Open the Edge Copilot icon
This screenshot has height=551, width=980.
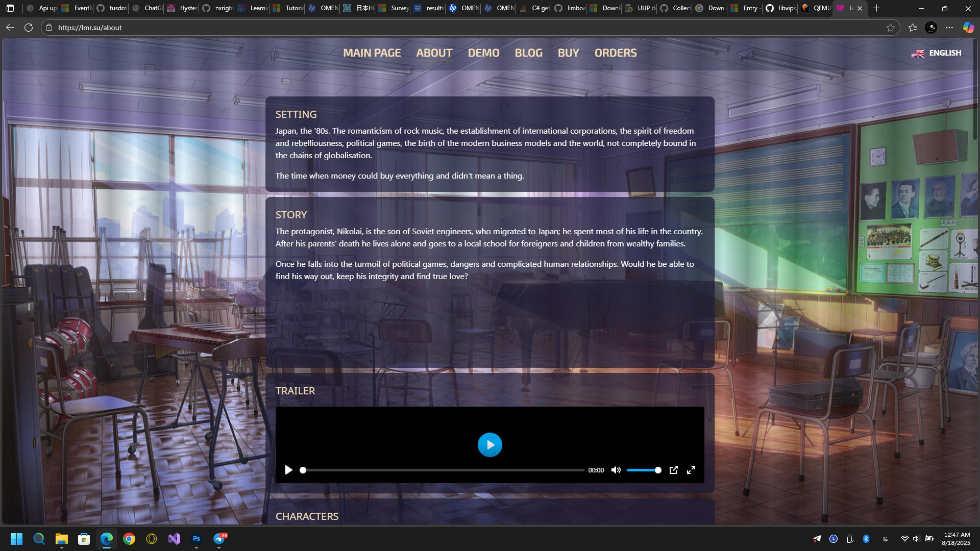click(968, 28)
